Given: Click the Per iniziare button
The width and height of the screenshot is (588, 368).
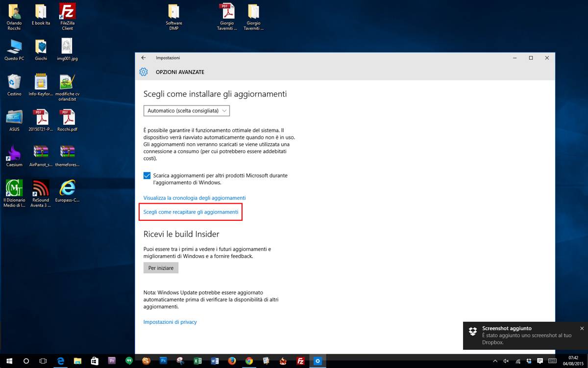Looking at the screenshot, I should point(161,267).
